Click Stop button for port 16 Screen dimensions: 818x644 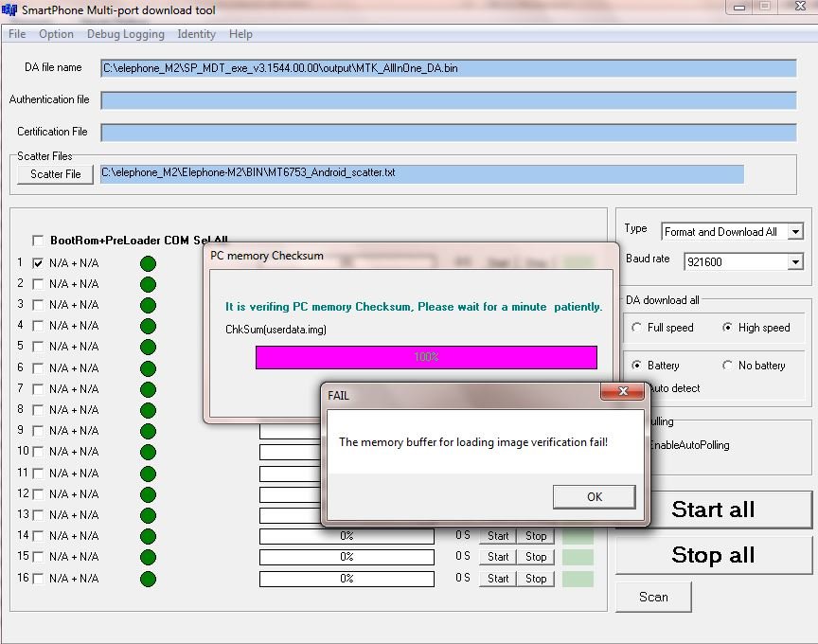coord(536,579)
